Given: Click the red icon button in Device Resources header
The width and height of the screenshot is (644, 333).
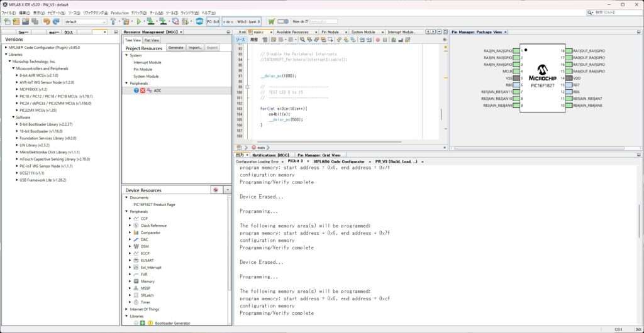Looking at the screenshot, I should tap(216, 190).
